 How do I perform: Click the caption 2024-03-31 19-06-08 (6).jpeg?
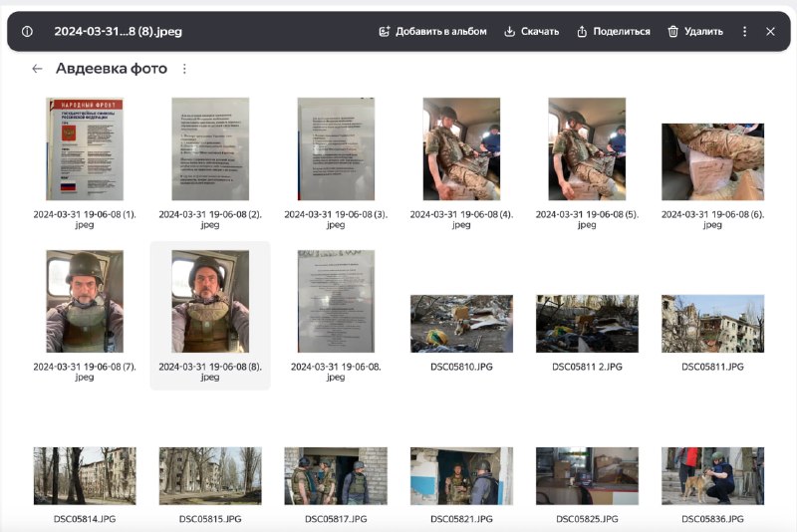(x=712, y=219)
